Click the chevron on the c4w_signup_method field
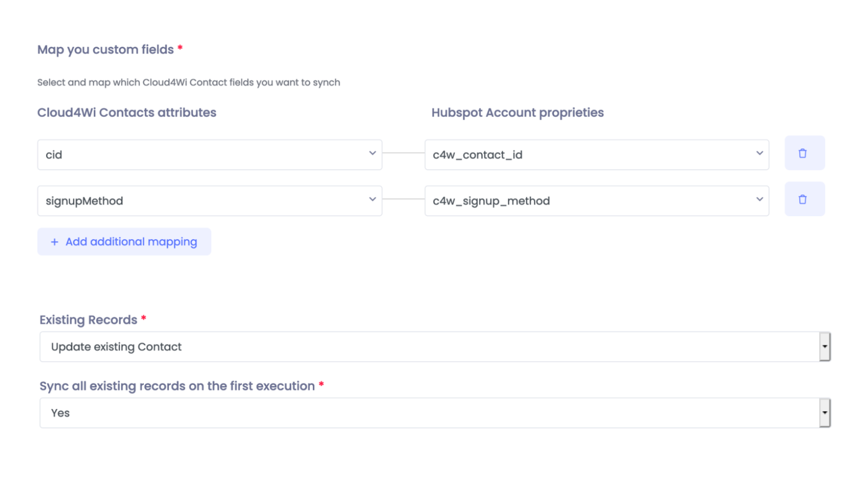This screenshot has height=488, width=868. (x=759, y=200)
